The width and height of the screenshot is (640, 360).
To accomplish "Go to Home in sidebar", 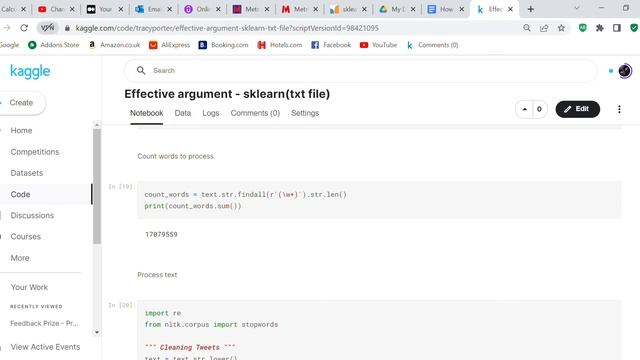I will [21, 131].
